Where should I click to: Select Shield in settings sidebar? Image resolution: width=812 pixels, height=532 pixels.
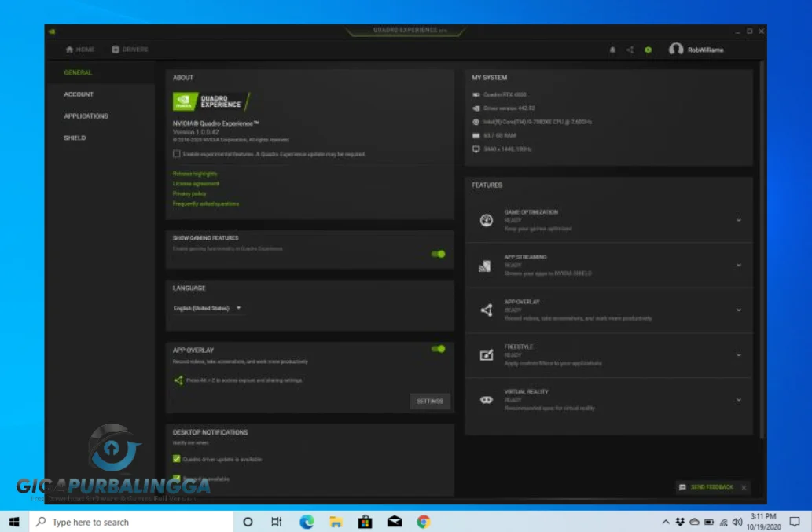tap(75, 138)
